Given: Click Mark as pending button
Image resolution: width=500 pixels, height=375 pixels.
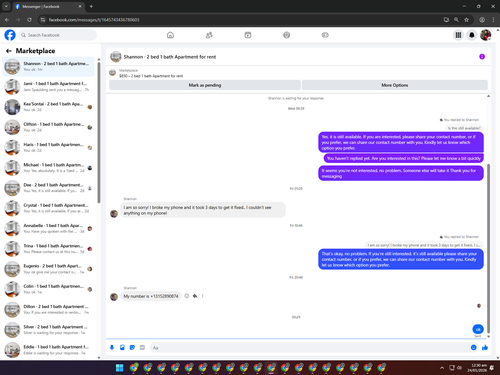Looking at the screenshot, I should tap(205, 85).
